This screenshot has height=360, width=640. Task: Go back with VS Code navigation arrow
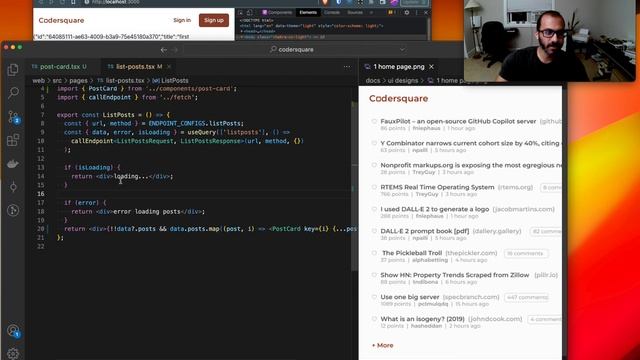coord(164,50)
